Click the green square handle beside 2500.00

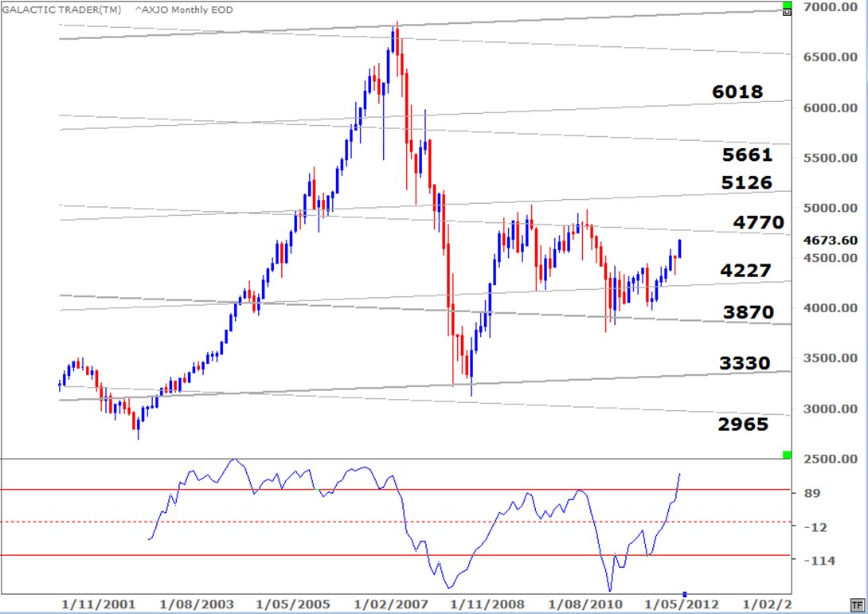tap(787, 455)
